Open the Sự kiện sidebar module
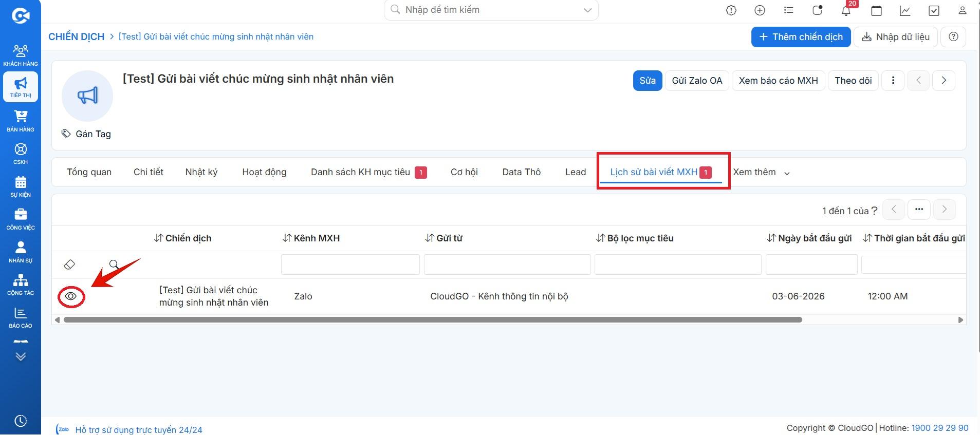980x435 pixels. [x=21, y=186]
